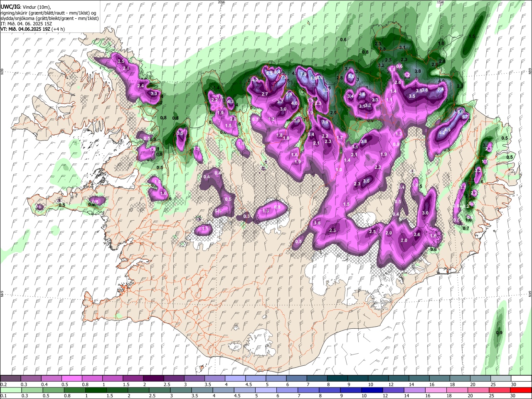The width and height of the screenshot is (532, 399).
Task: Click the rain legend swatch for 14–16
Action: pyautogui.click(x=414, y=390)
